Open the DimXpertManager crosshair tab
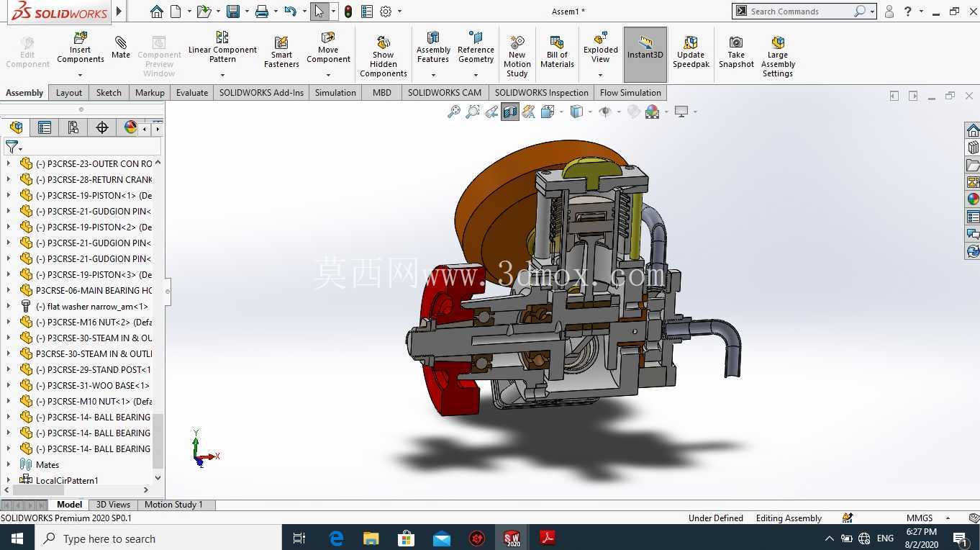 [102, 127]
